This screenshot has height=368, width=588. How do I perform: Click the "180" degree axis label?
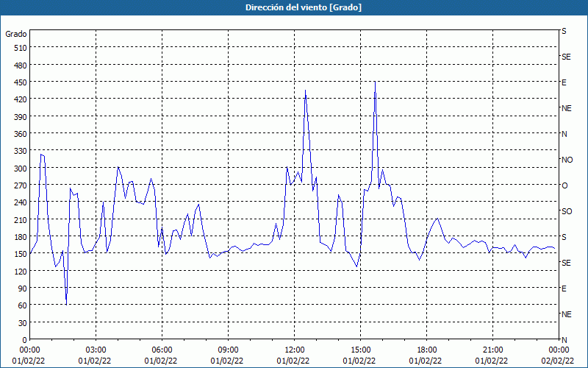(x=21, y=237)
